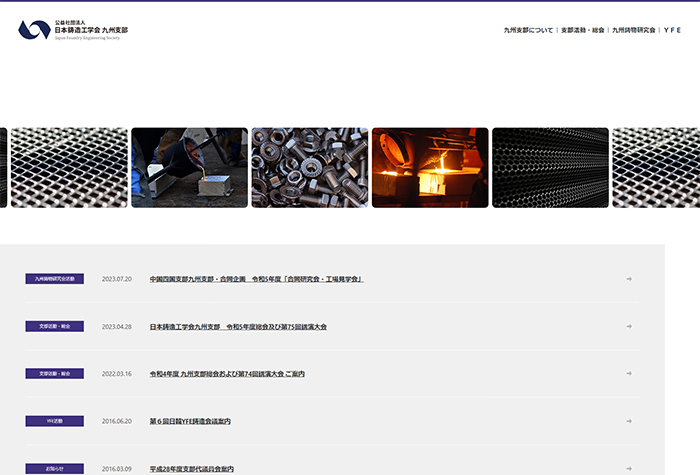Click arrow icon for 2016.06.20 news item
700x475 pixels.
(x=629, y=421)
